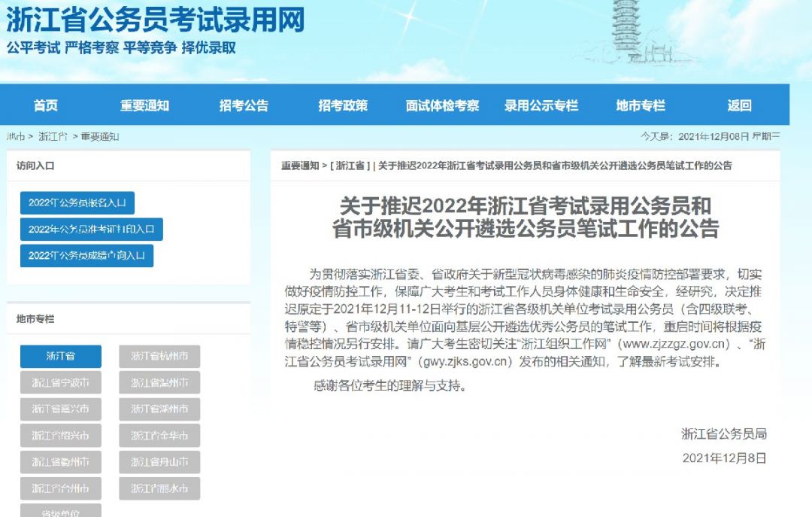Image resolution: width=812 pixels, height=517 pixels.
Task: Open the 2022年公务员成绩查询入口 button
Action: pyautogui.click(x=86, y=256)
